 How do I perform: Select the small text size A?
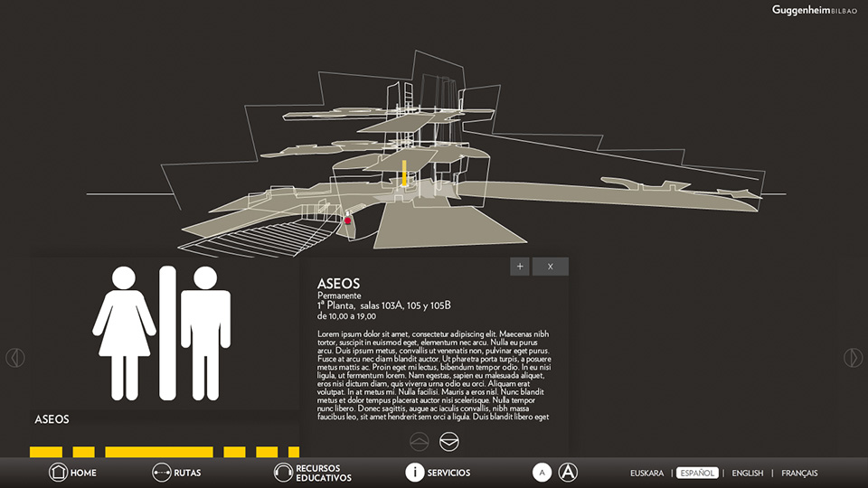point(541,472)
